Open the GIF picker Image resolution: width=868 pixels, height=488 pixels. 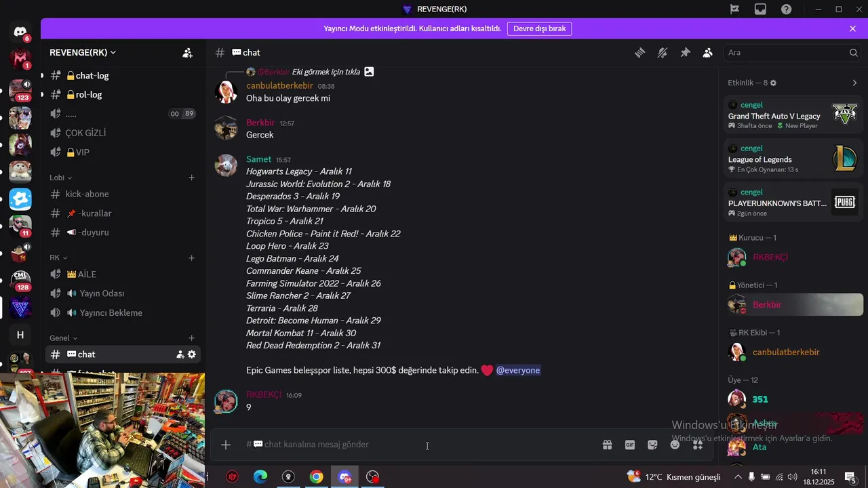click(630, 445)
